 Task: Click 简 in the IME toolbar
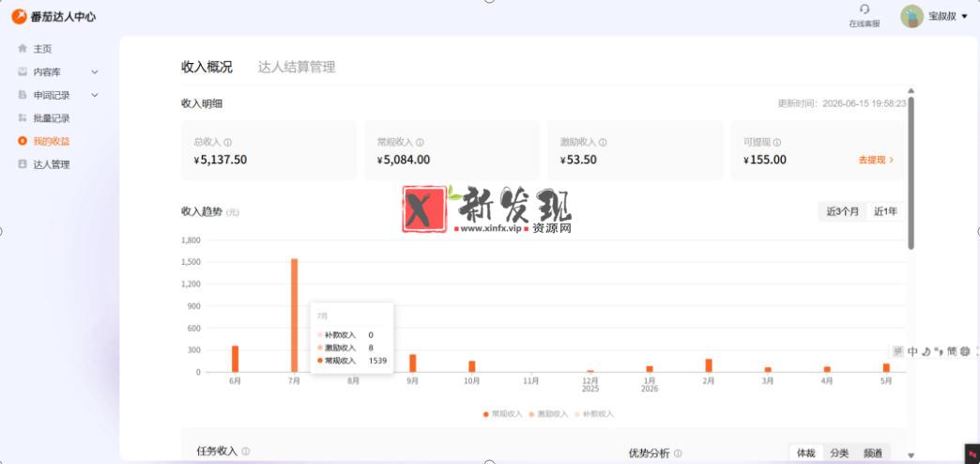pos(951,351)
